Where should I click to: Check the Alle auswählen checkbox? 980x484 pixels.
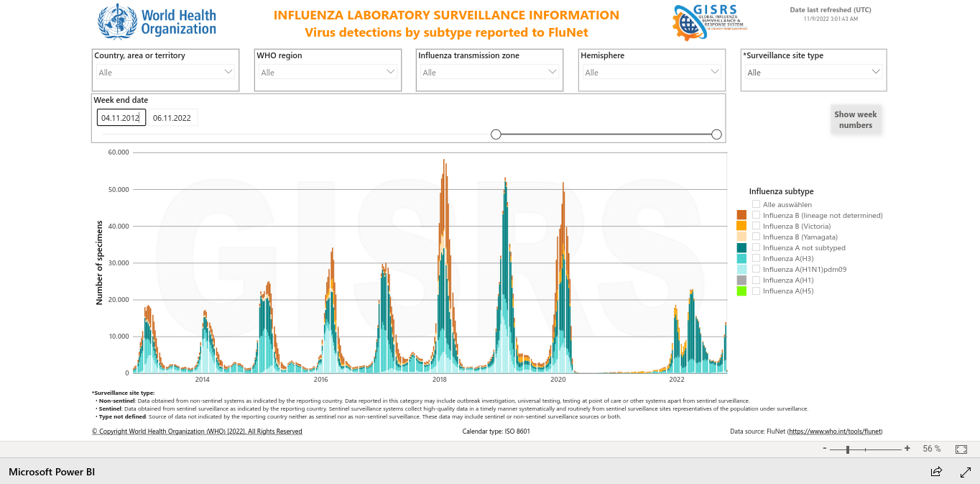756,204
